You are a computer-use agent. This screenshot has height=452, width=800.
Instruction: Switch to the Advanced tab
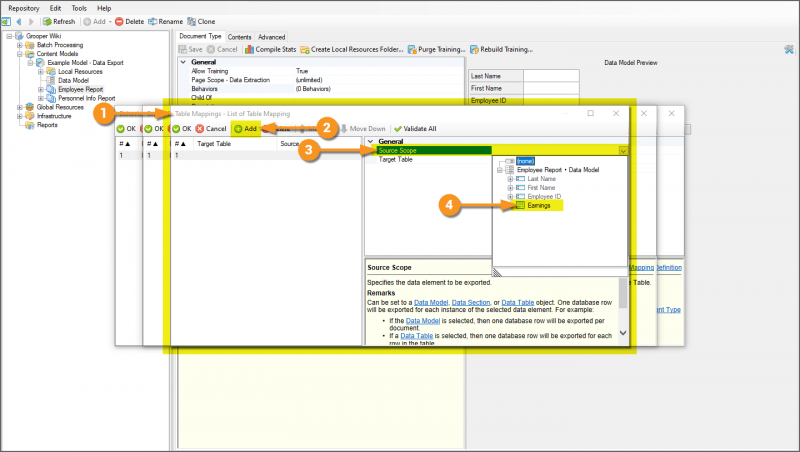[271, 37]
